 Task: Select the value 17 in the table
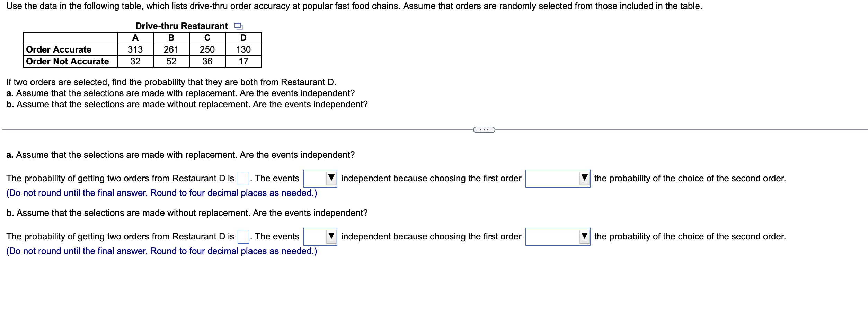[243, 62]
